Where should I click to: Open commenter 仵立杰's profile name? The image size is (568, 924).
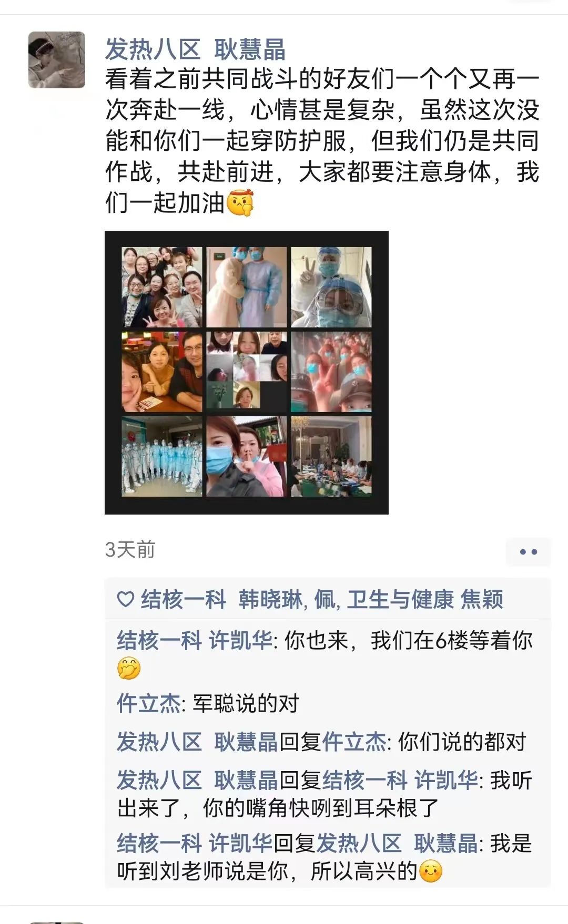148,703
